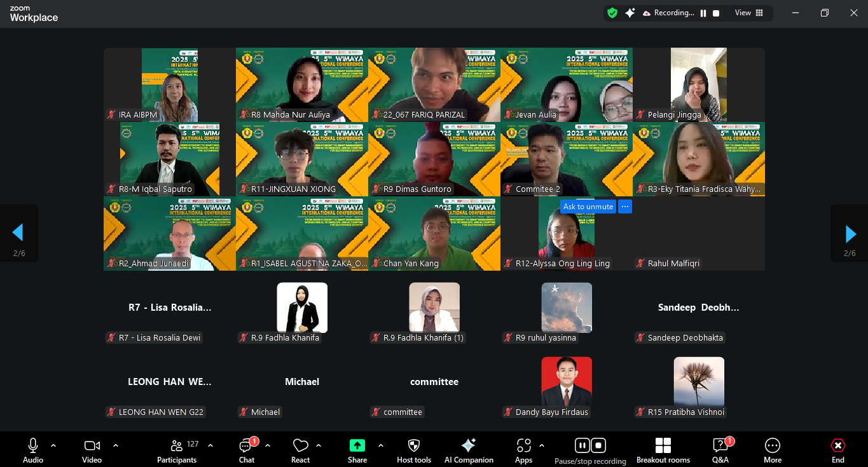Expand the Share options arrow
The width and height of the screenshot is (868, 467).
(x=381, y=445)
